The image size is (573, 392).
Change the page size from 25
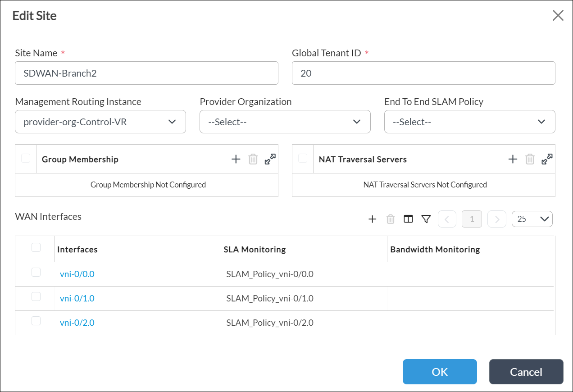coord(532,219)
